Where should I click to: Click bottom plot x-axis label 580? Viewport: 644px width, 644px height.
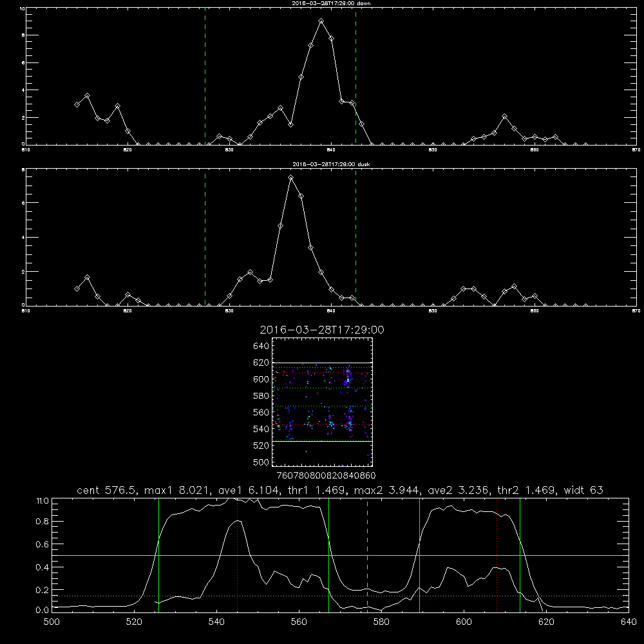[381, 622]
